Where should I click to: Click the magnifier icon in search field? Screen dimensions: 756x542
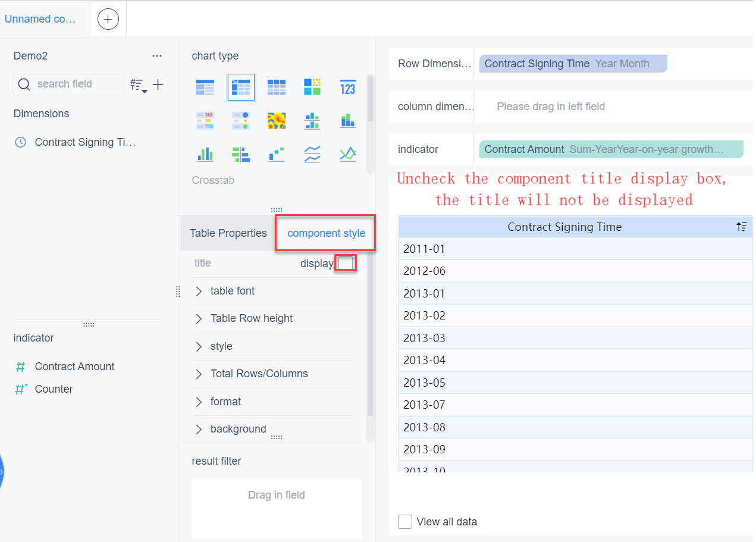coord(24,84)
